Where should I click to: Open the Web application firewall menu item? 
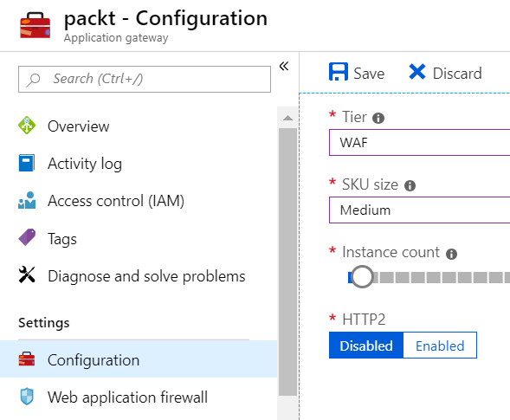point(139,397)
